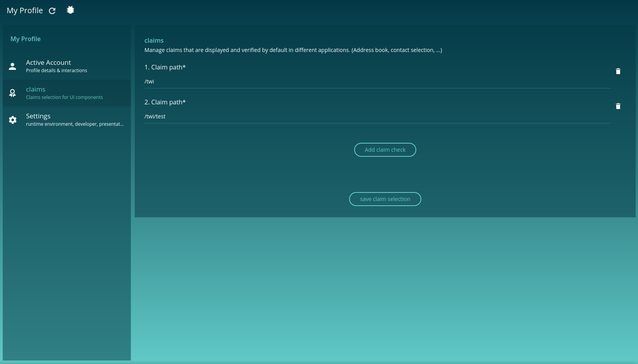Click the 1. Claim path label

pos(165,67)
